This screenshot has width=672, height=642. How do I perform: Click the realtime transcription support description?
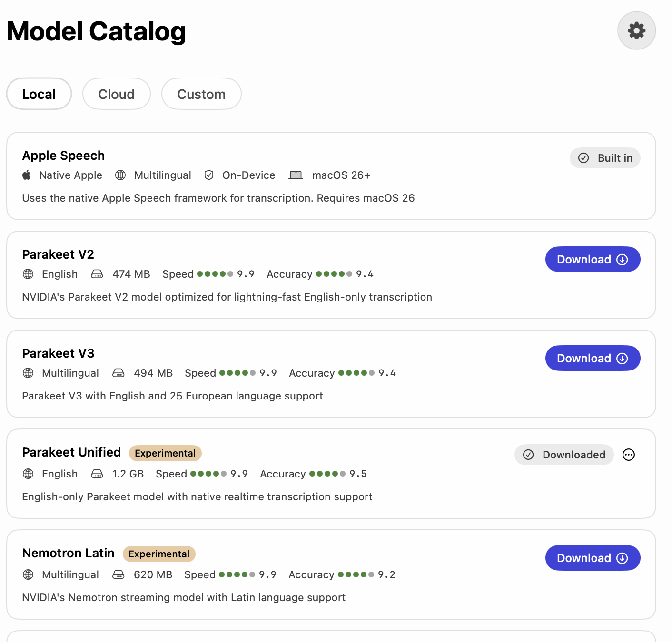click(197, 496)
